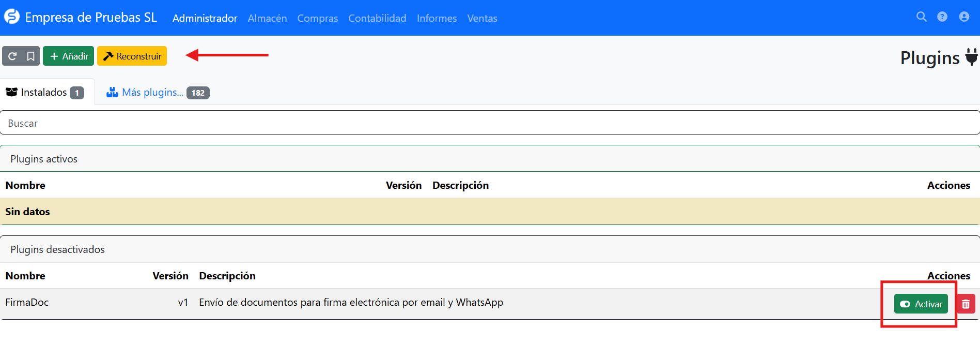Open the Compras menu
Screen dimensions: 980x343
tap(317, 18)
